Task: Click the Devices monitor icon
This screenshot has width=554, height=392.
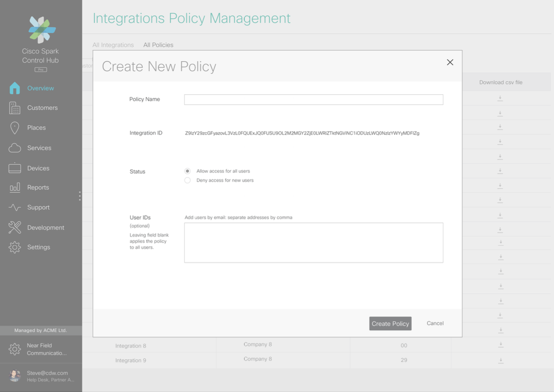Action: (15, 168)
